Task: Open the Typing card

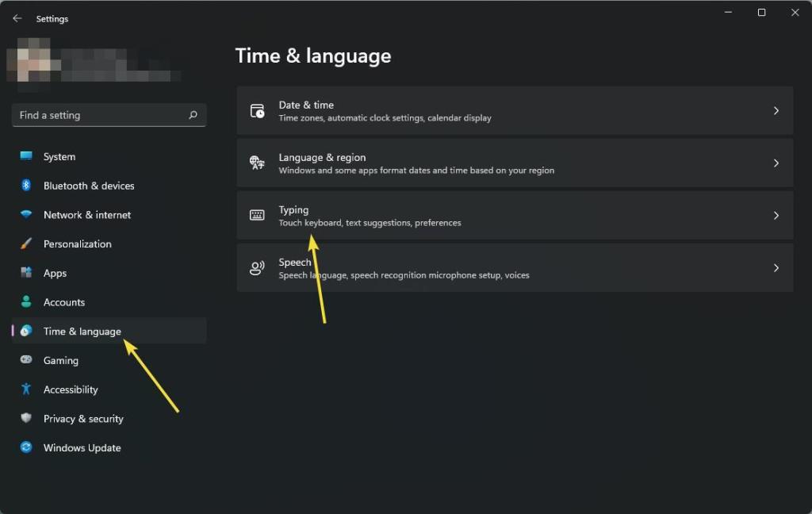Action: click(x=515, y=216)
